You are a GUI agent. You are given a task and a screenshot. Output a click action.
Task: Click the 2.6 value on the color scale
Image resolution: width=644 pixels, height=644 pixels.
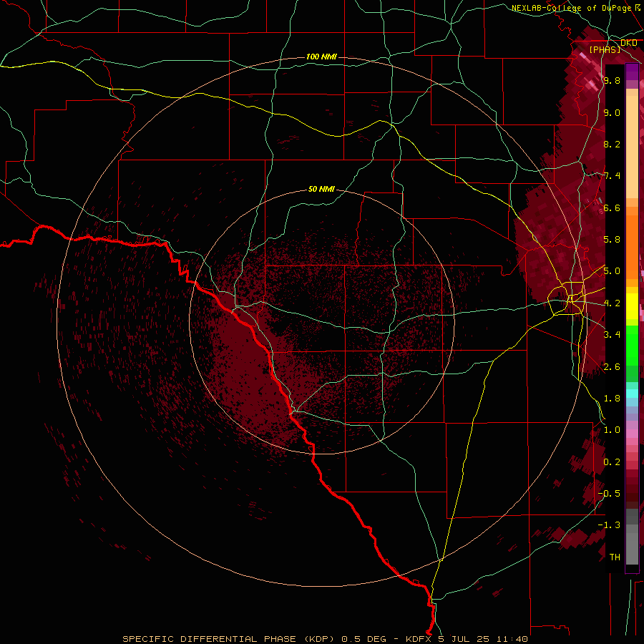coord(612,367)
